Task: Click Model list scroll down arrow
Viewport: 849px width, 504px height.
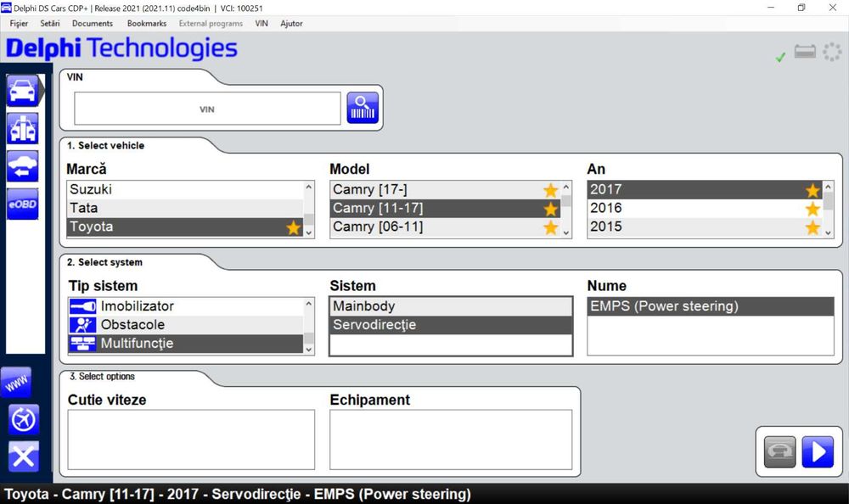Action: coord(566,232)
